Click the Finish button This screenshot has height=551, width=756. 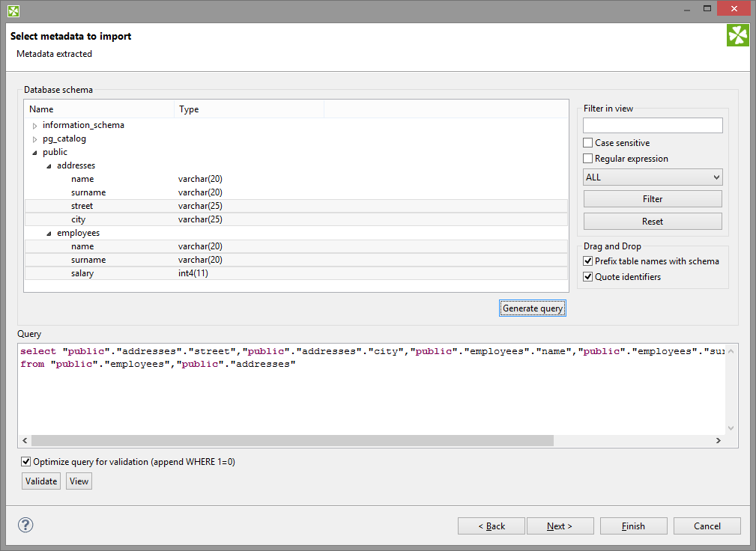pos(633,526)
